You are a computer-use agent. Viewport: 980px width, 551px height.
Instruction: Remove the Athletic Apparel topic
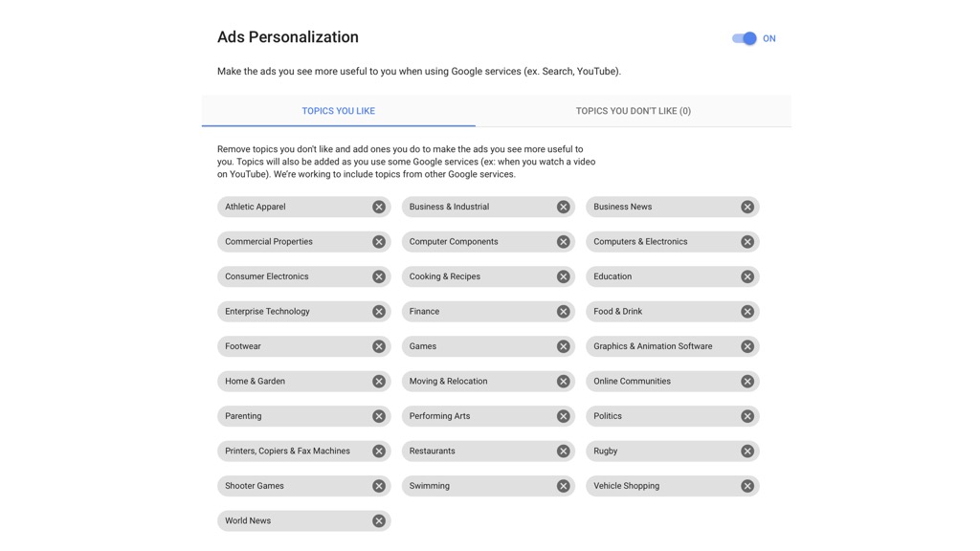379,207
